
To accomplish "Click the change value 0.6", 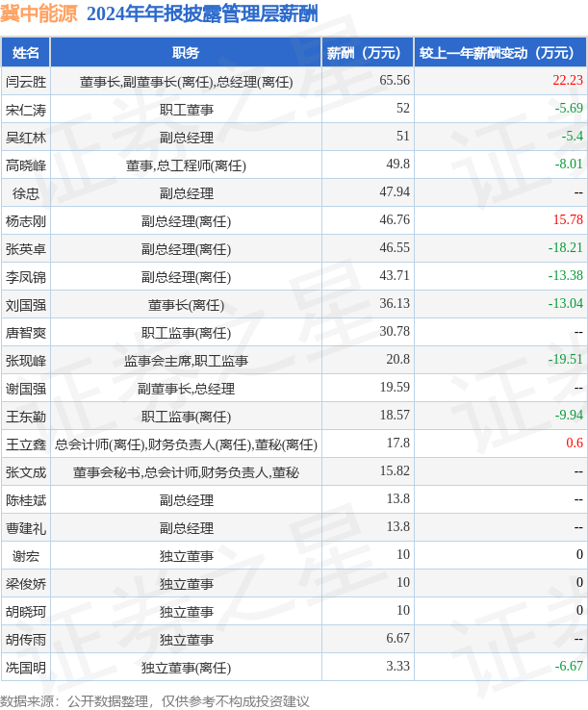I will tap(575, 443).
